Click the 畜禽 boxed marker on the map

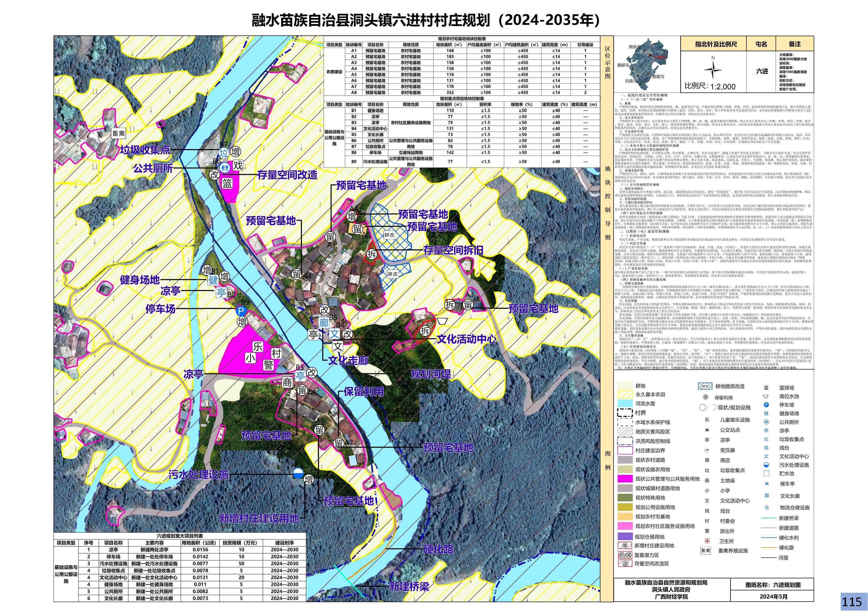coord(118,133)
